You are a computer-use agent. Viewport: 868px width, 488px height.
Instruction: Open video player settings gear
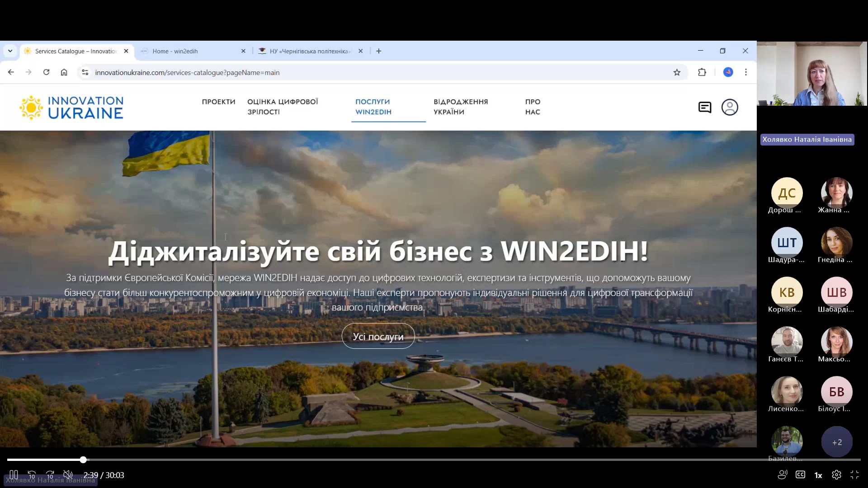point(836,475)
